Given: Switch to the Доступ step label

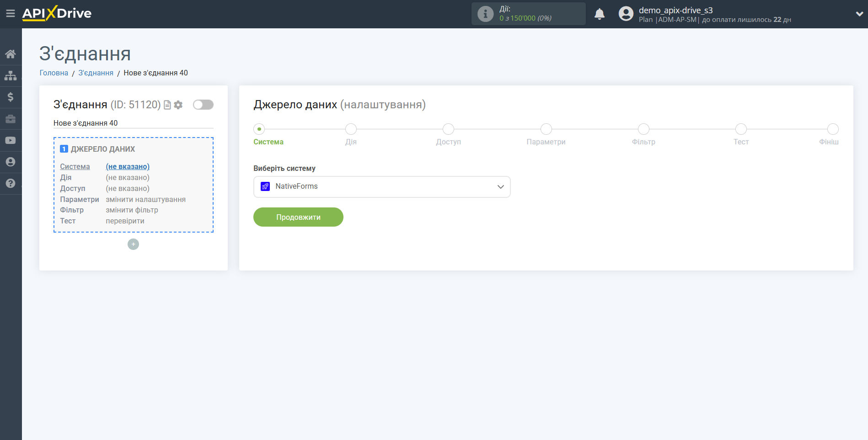Looking at the screenshot, I should [x=449, y=142].
